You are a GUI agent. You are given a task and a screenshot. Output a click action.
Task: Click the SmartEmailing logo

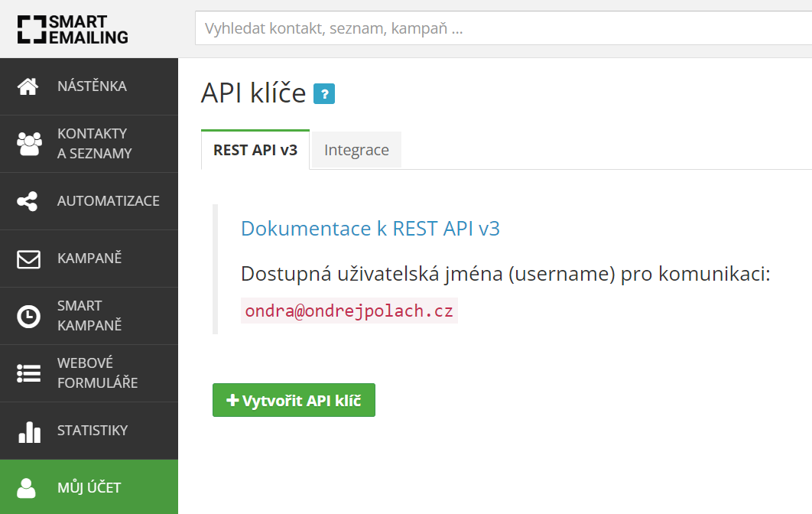point(73,29)
